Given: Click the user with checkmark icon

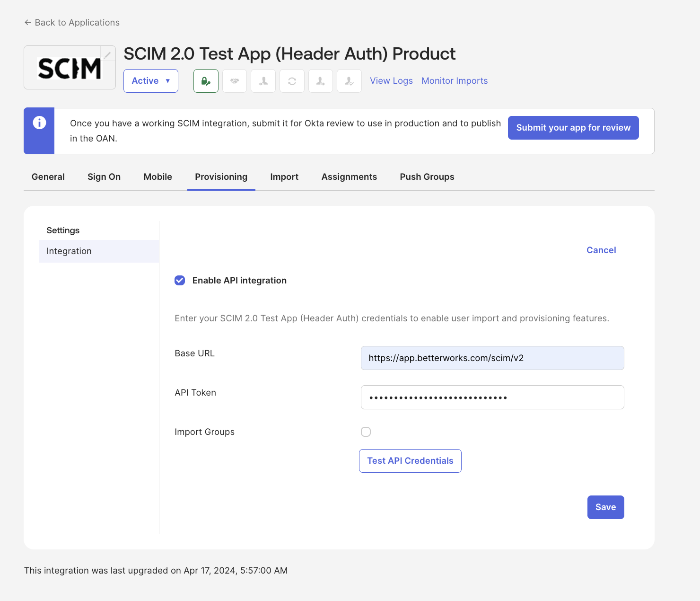Looking at the screenshot, I should pos(350,81).
